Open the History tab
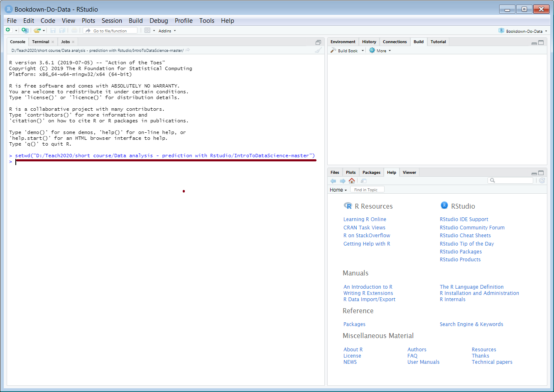The width and height of the screenshot is (554, 392). click(369, 42)
